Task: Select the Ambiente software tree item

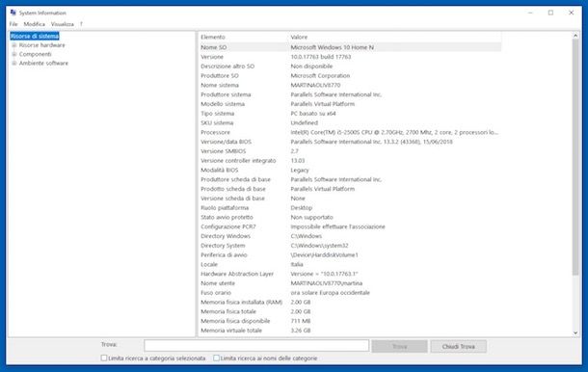Action: tap(44, 63)
